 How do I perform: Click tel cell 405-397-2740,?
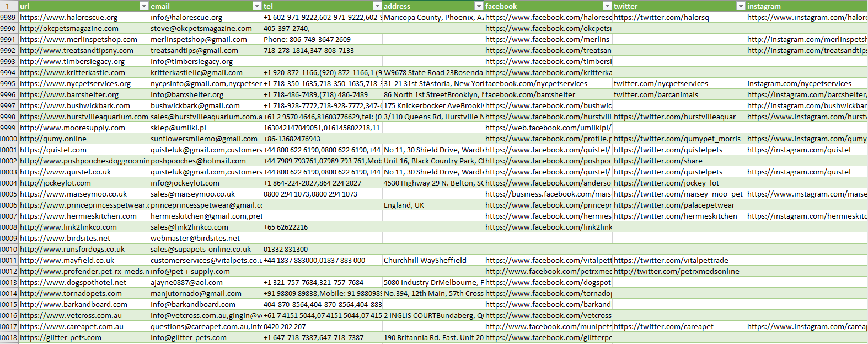point(322,28)
